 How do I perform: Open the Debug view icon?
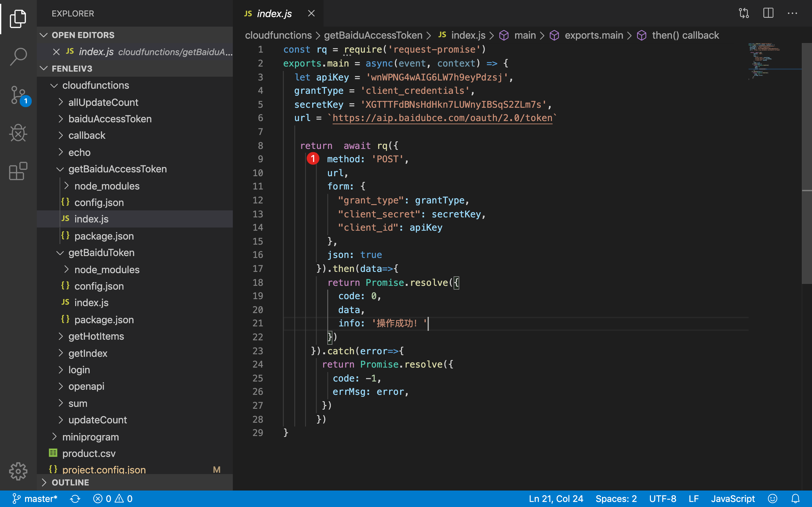[x=18, y=133]
